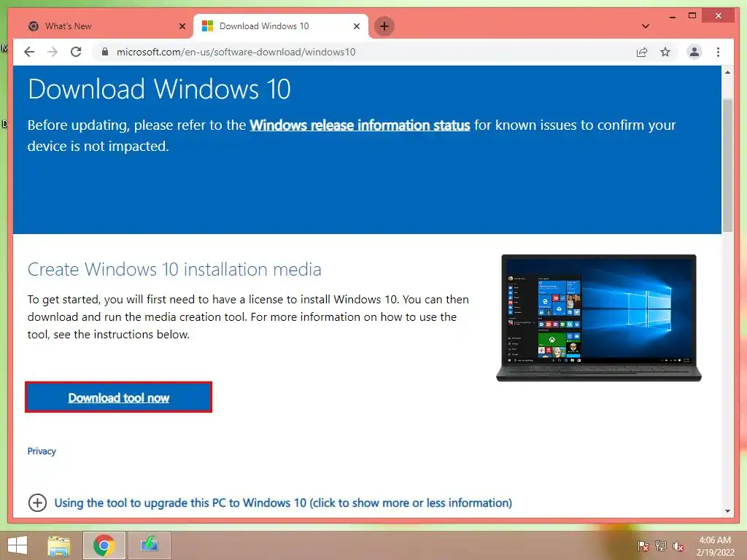Click the Chrome taskbar icon
Image resolution: width=747 pixels, height=560 pixels.
coord(104,545)
